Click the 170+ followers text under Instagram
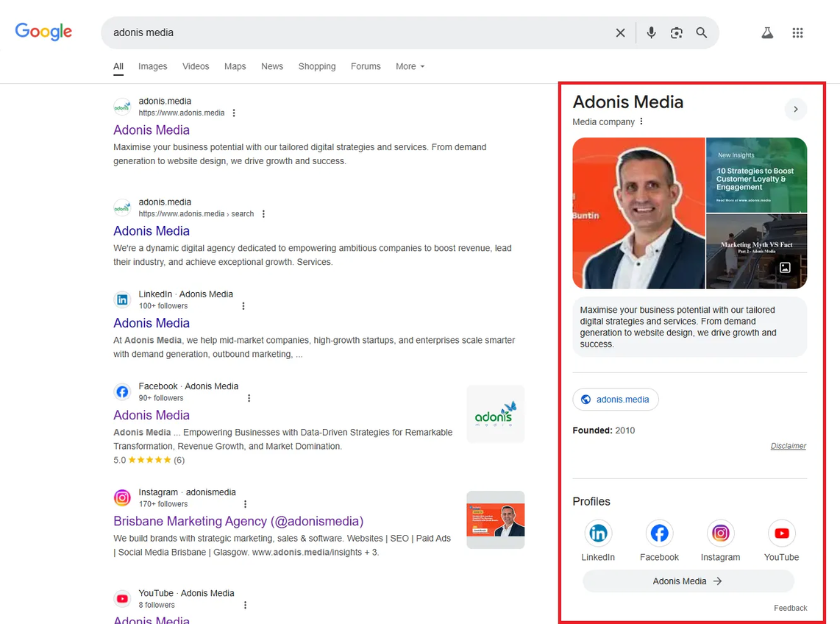The image size is (840, 624). point(163,505)
